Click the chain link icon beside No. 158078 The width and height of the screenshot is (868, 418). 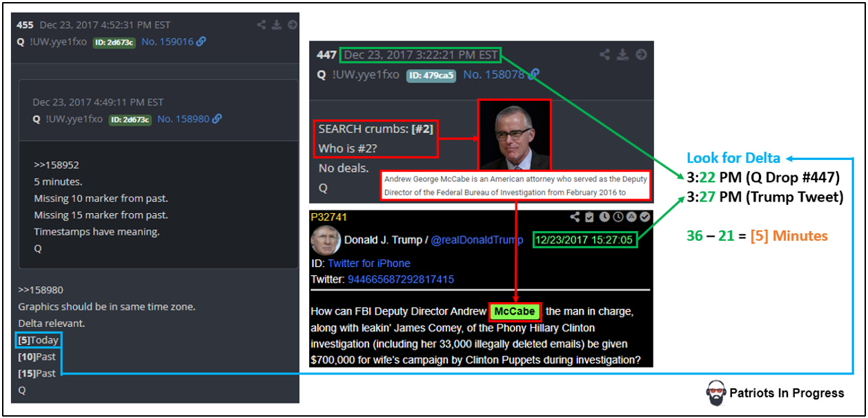pyautogui.click(x=533, y=74)
